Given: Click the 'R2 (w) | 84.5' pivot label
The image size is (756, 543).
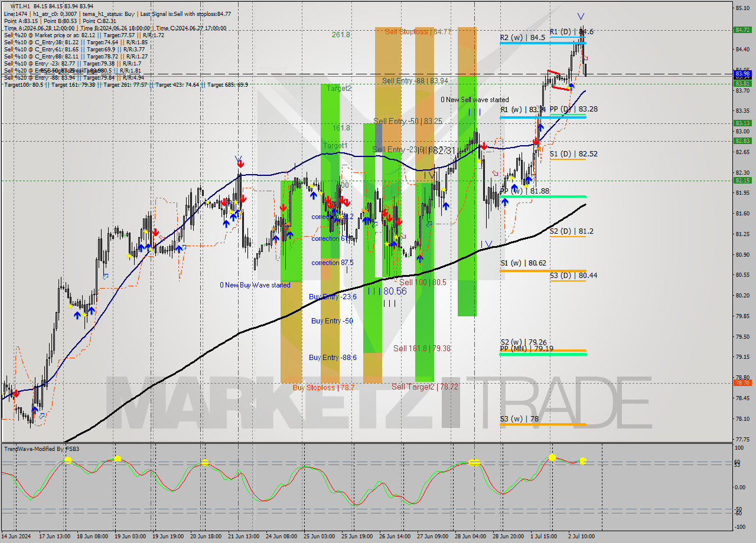Looking at the screenshot, I should (522, 38).
